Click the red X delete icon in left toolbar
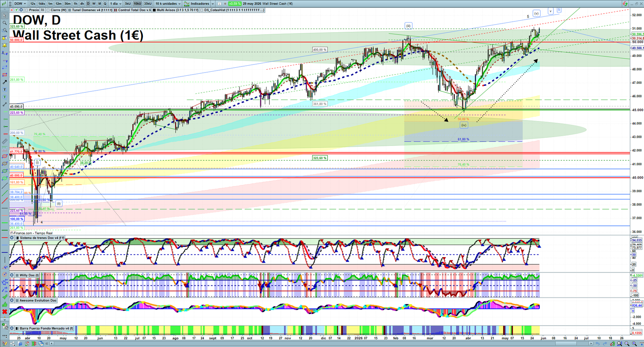Viewport: 644px width, 347px height. click(x=5, y=312)
